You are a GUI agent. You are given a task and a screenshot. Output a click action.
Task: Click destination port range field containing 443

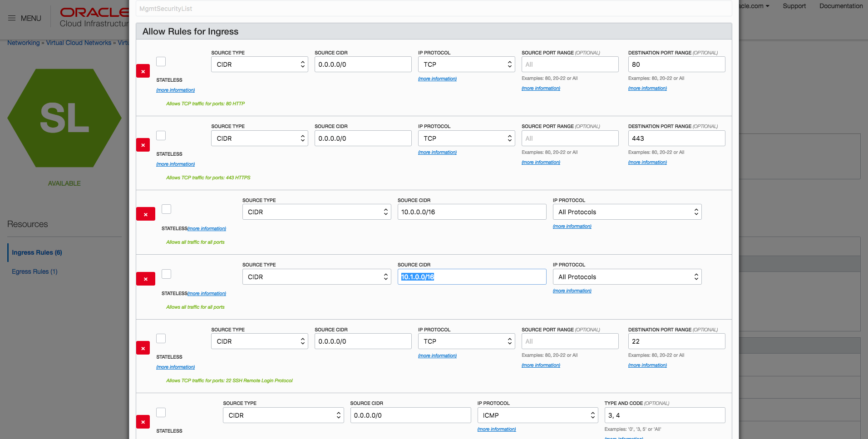click(676, 138)
